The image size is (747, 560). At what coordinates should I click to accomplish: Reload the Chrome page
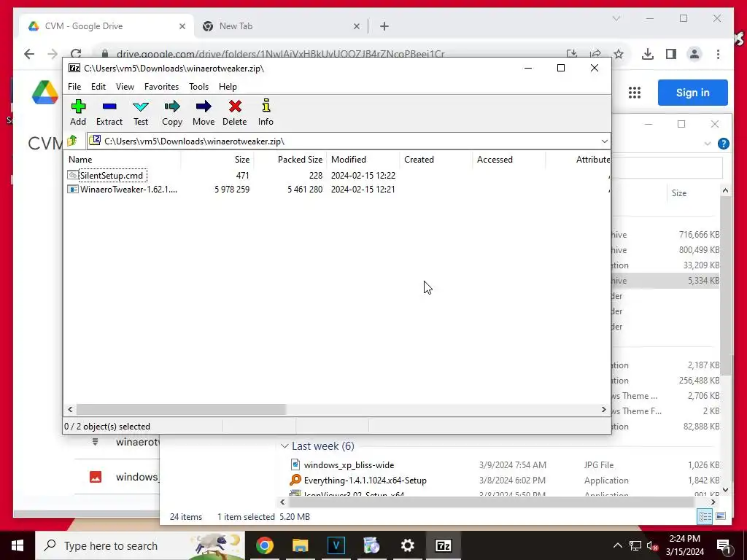pos(76,54)
